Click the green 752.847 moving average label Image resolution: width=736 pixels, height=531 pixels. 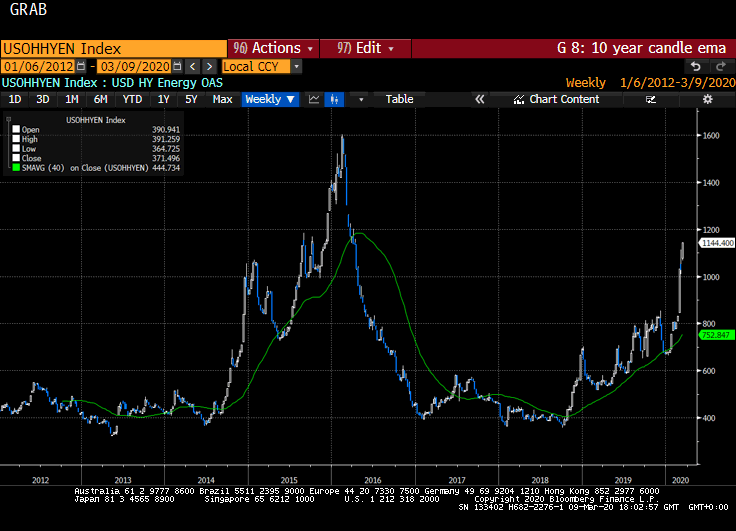[x=717, y=335]
